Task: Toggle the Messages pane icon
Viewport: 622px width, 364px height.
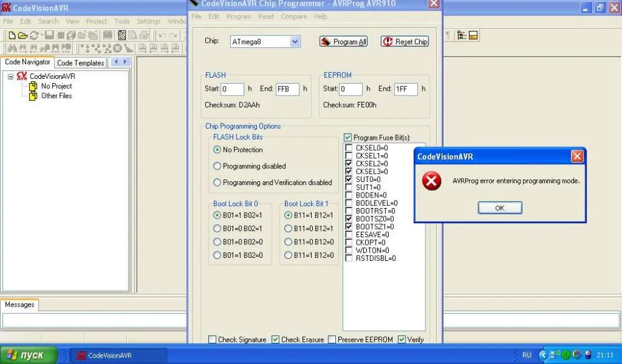Action: pyautogui.click(x=473, y=35)
